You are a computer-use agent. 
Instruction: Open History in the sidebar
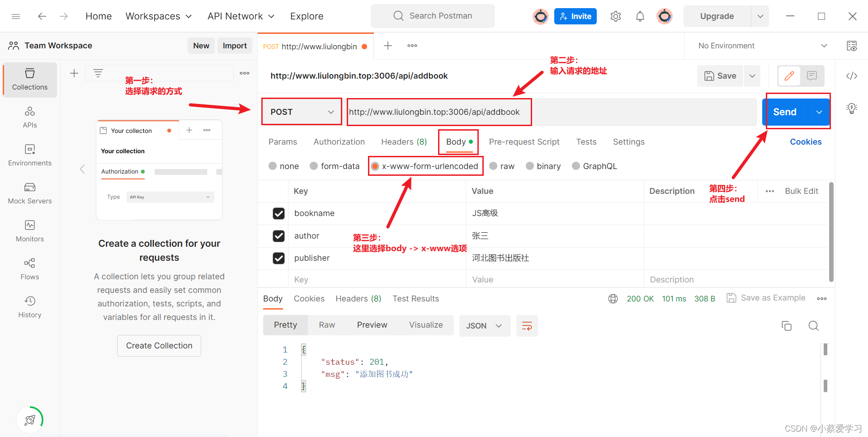[x=30, y=307]
